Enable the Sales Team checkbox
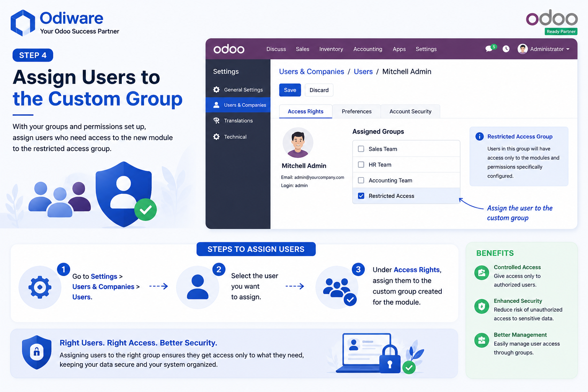The width and height of the screenshot is (588, 392). click(361, 149)
